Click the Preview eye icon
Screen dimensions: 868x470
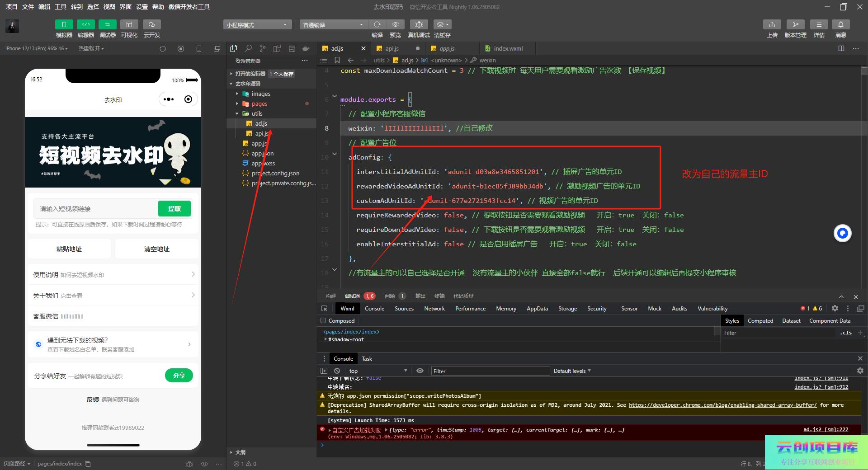coord(395,24)
